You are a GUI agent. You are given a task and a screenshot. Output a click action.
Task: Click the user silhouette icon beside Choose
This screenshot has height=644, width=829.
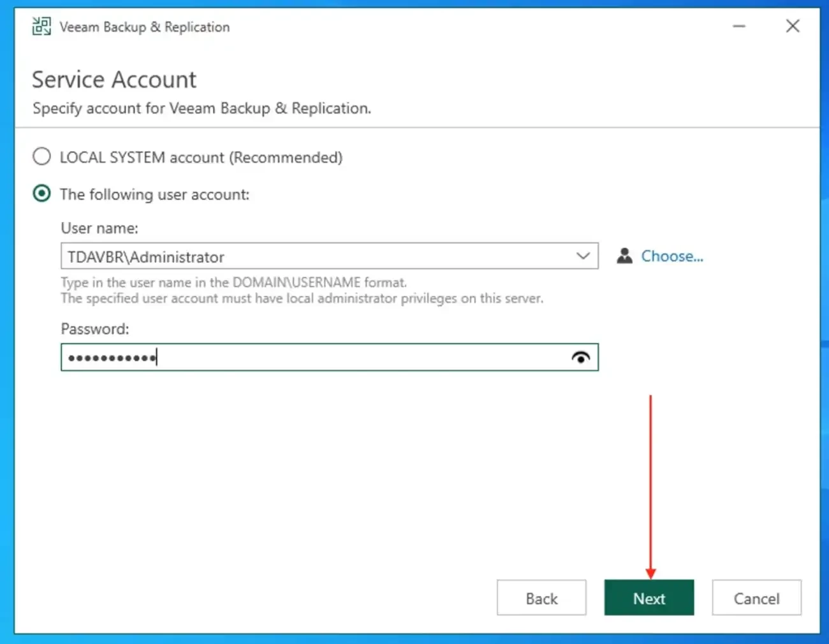pos(625,256)
